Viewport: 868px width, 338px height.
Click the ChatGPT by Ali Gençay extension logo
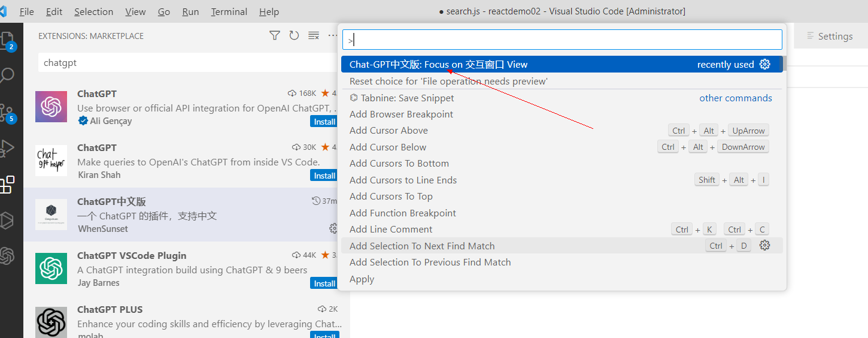pos(51,107)
